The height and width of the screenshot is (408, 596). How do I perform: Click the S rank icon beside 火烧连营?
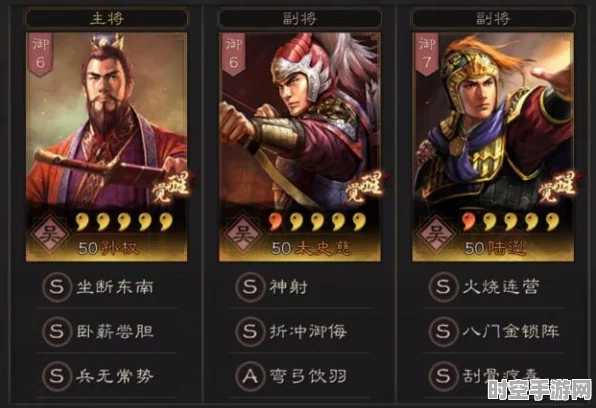pos(443,287)
